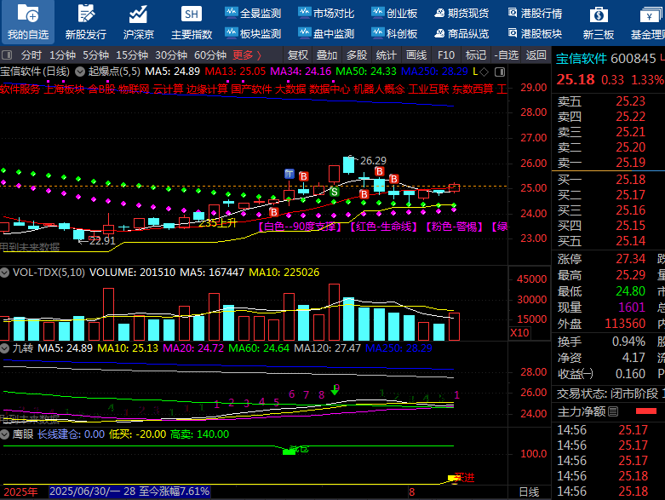Click the 买一 price 25.18
The height and width of the screenshot is (500, 665).
click(631, 179)
